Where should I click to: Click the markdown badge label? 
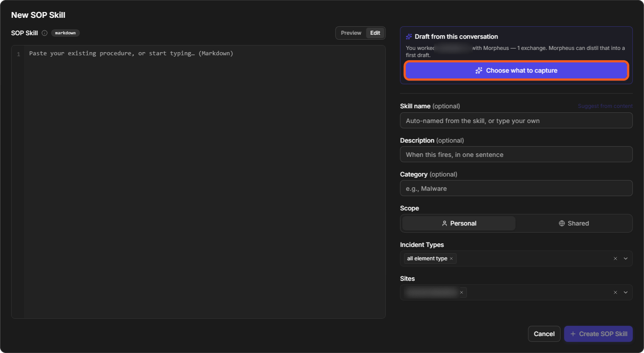tap(66, 33)
